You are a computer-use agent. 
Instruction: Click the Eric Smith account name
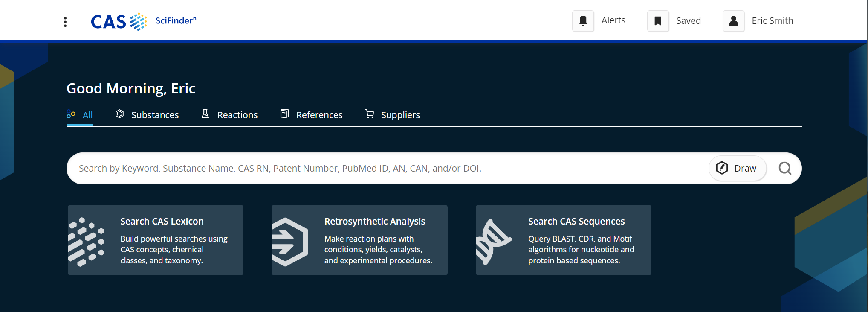(x=773, y=21)
